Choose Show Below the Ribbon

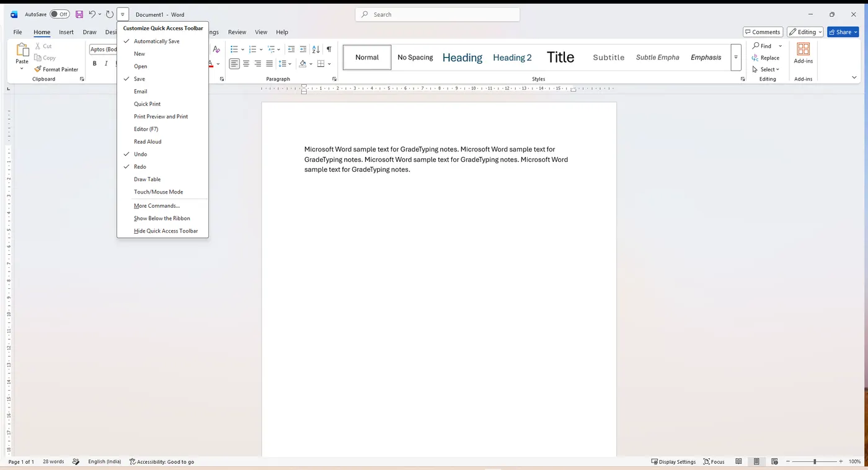[162, 218]
